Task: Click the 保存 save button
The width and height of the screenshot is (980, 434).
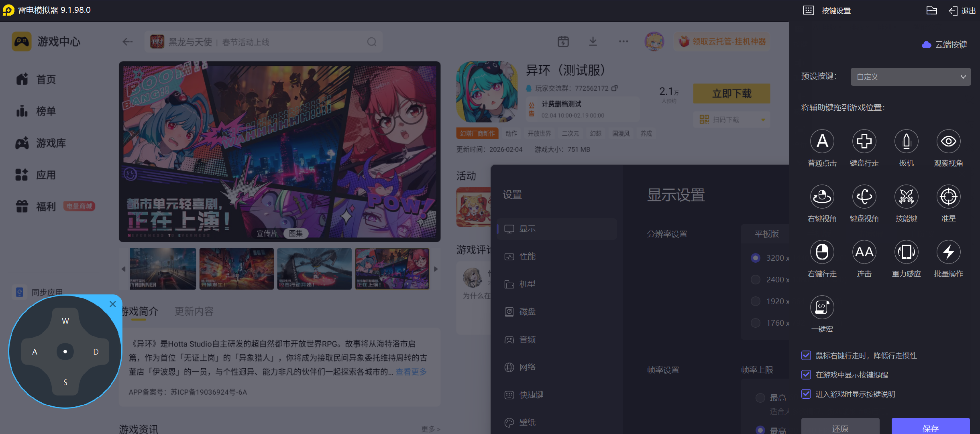Action: click(x=930, y=428)
